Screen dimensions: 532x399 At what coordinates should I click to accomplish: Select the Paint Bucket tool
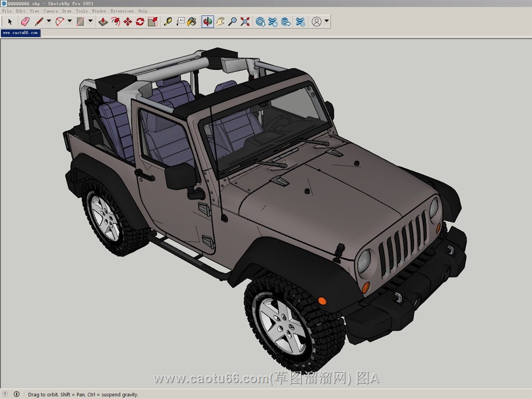[192, 21]
